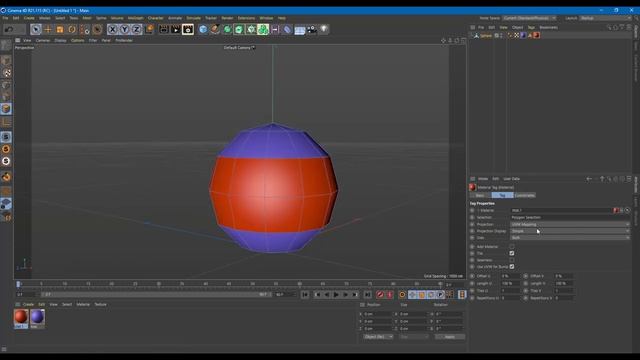
Task: Click the Undo arrow icon
Action: coord(9,29)
